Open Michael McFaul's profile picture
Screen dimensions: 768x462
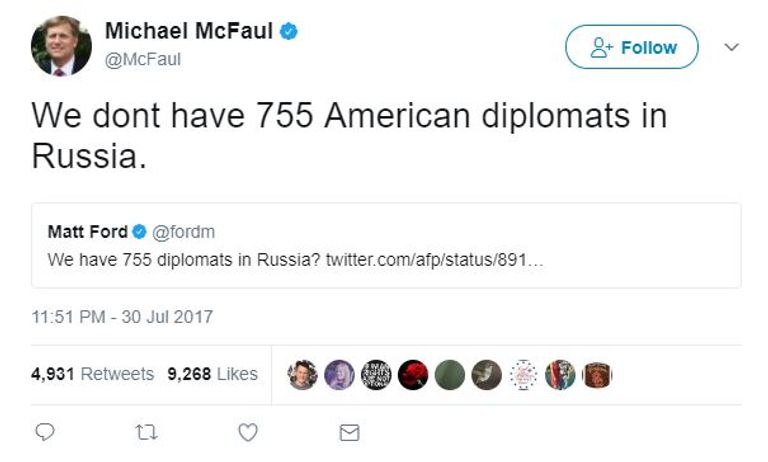(x=61, y=46)
